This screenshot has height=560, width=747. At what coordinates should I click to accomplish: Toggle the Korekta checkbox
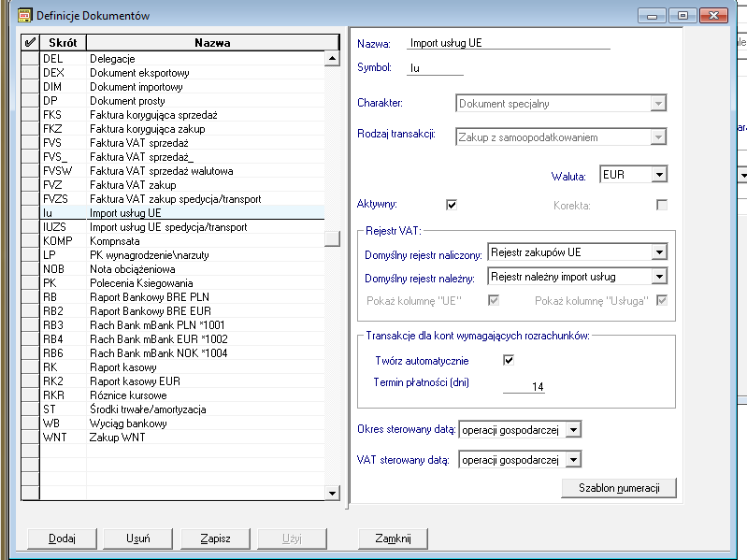(662, 205)
